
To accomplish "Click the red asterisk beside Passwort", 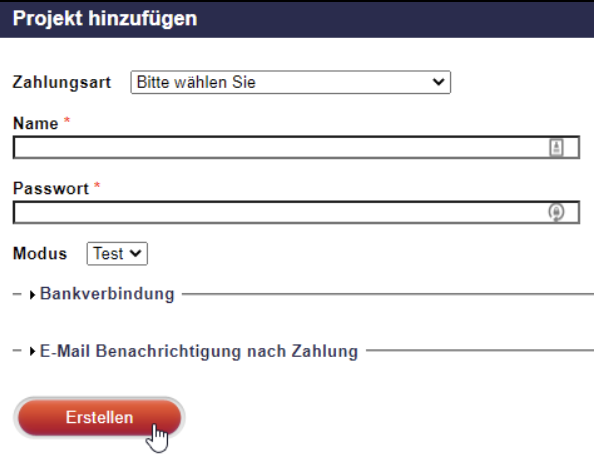I will (97, 185).
